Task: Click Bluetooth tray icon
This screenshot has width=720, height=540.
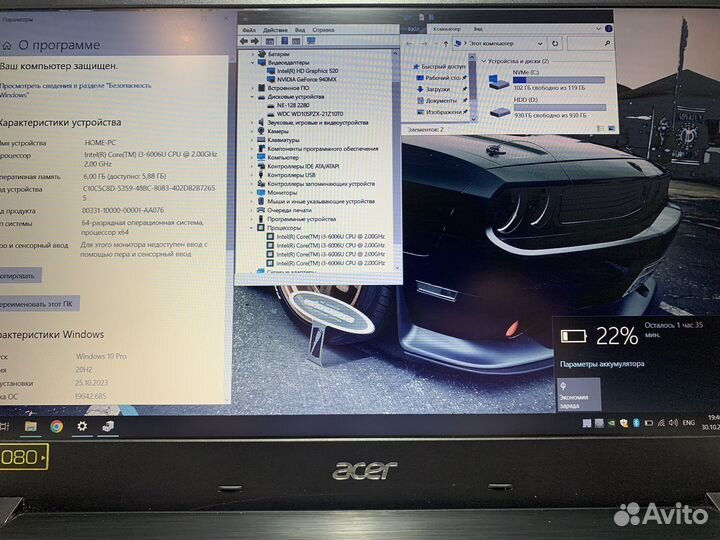Action: click(636, 423)
